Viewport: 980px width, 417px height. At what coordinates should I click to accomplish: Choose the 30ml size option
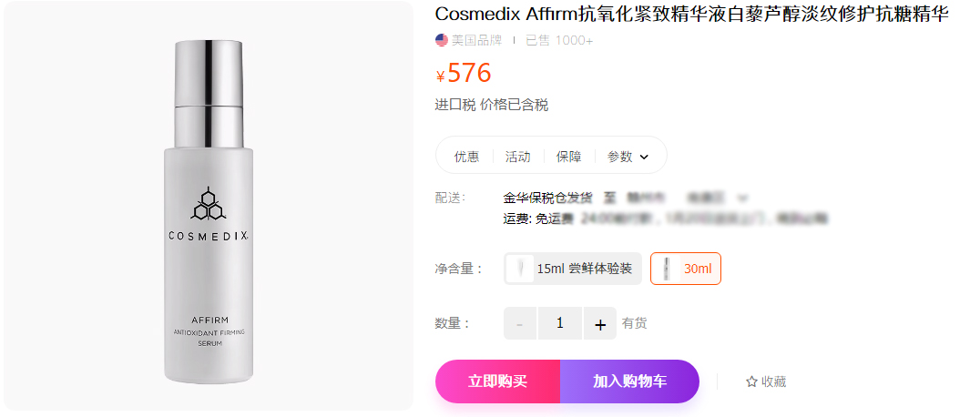tap(686, 269)
